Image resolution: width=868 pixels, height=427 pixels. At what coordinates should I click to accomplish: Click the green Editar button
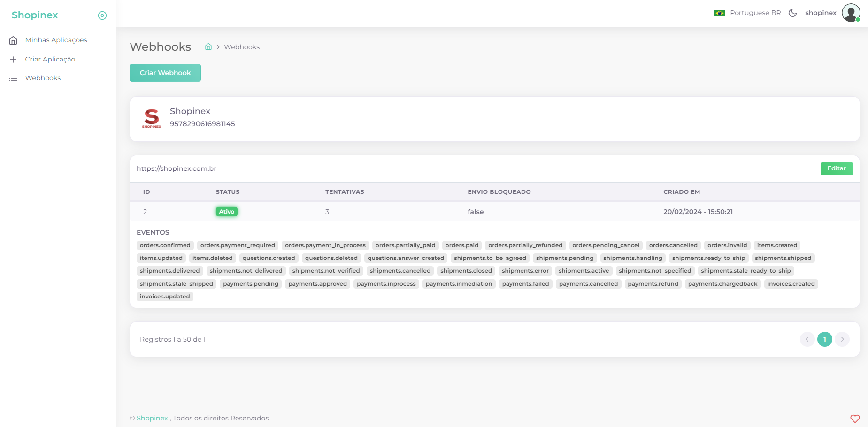[x=836, y=168]
